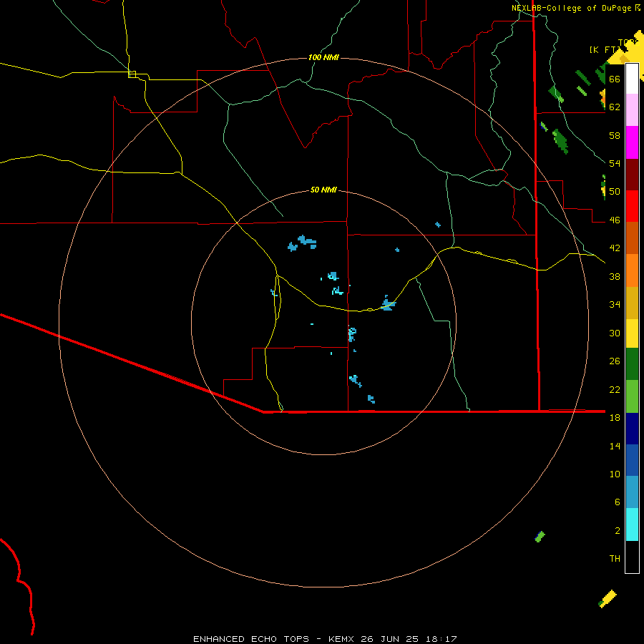Click the K FT units label
The width and height of the screenshot is (644, 644).
(x=605, y=49)
